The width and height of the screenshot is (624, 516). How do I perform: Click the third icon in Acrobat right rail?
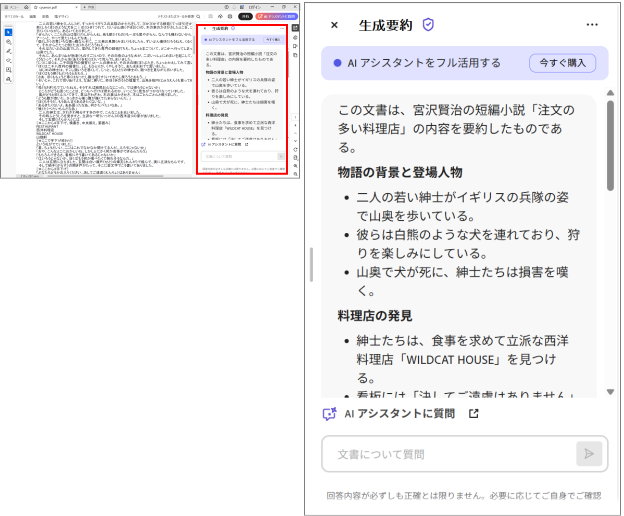pos(295,46)
